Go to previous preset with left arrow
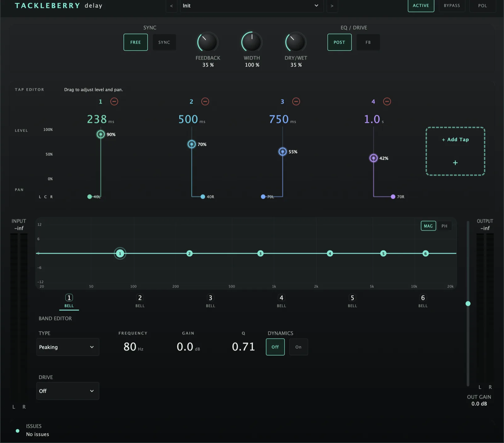The image size is (504, 443). (171, 6)
